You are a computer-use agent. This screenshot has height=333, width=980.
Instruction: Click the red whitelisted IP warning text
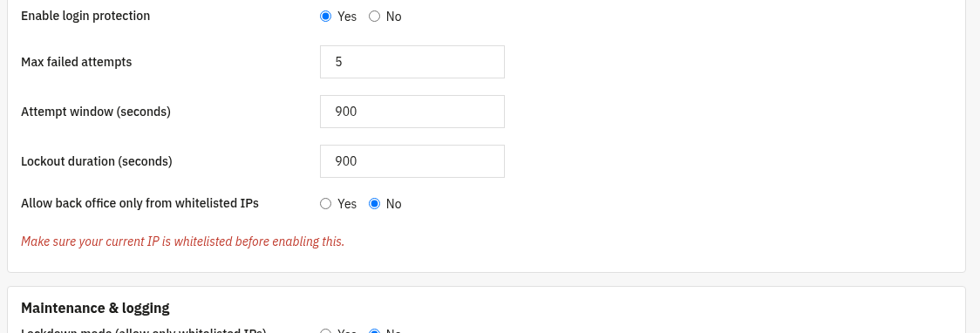click(182, 241)
